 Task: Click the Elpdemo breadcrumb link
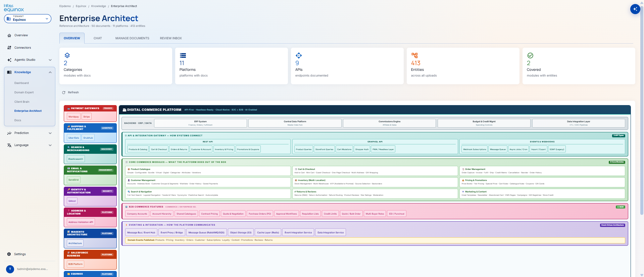click(65, 6)
